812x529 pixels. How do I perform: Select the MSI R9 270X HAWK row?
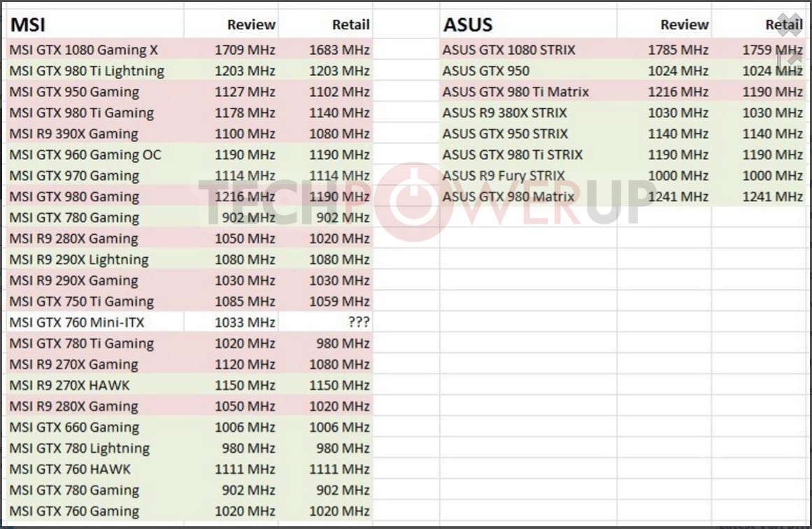click(x=190, y=385)
